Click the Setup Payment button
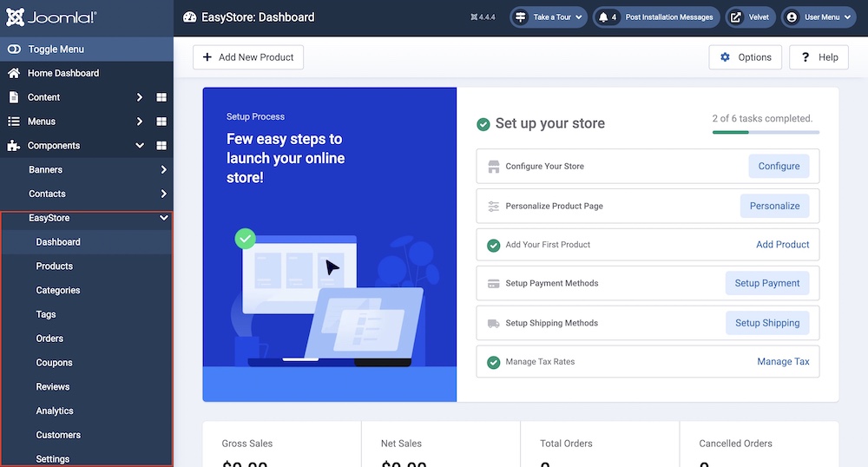The height and width of the screenshot is (467, 868). click(x=766, y=283)
